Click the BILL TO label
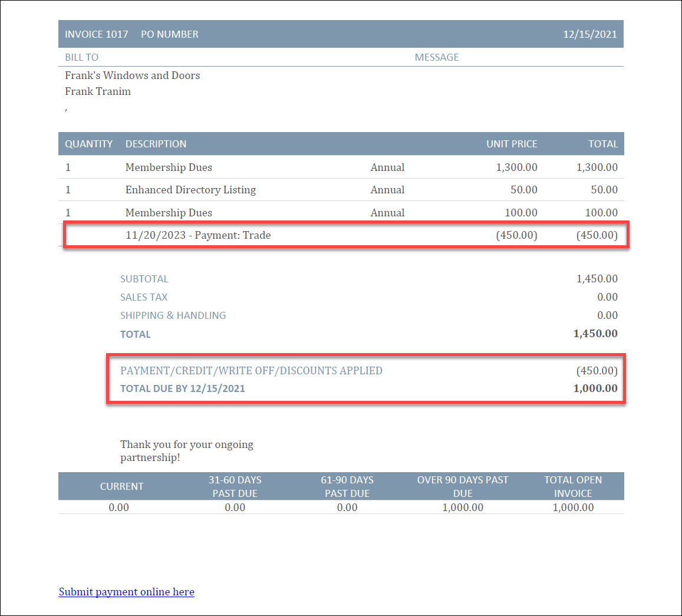The image size is (682, 616). coord(82,57)
